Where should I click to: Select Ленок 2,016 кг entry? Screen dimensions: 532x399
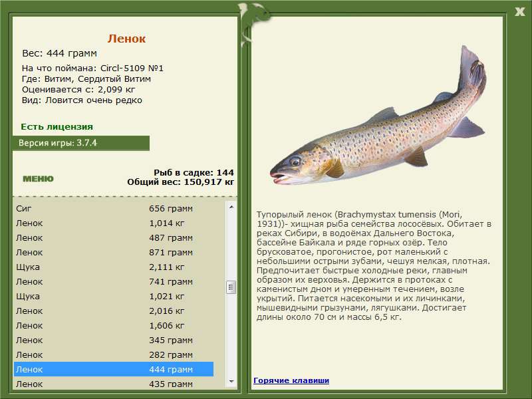coord(113,311)
